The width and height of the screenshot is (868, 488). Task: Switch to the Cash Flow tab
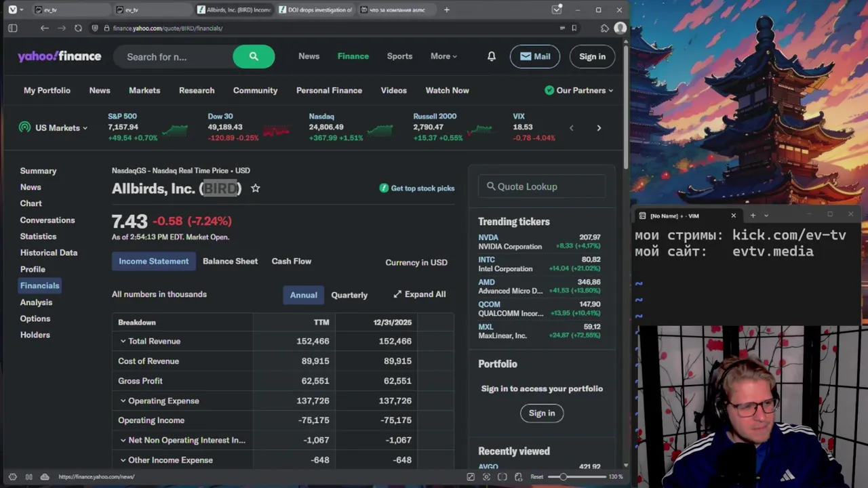tap(292, 261)
